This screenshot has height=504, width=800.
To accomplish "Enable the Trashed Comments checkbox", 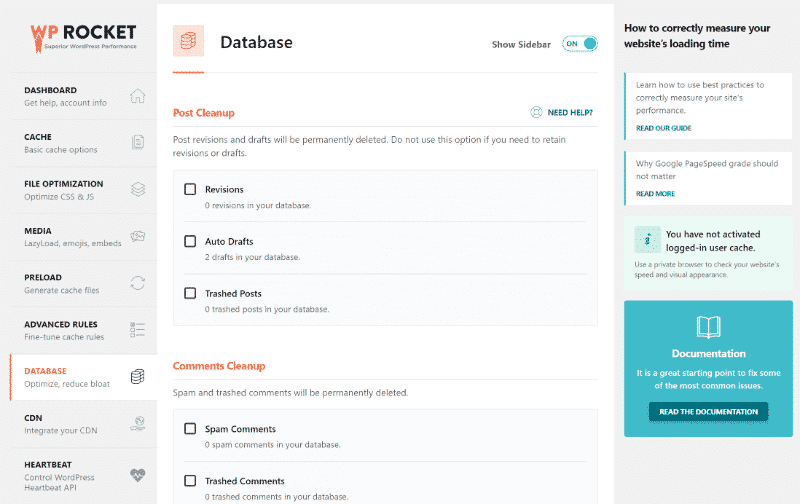I will (190, 481).
